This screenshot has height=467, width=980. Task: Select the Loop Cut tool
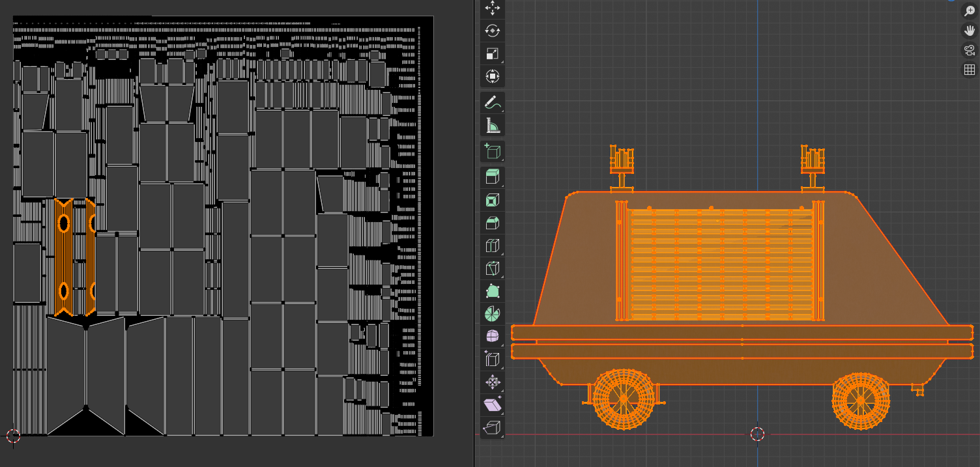[x=493, y=246]
